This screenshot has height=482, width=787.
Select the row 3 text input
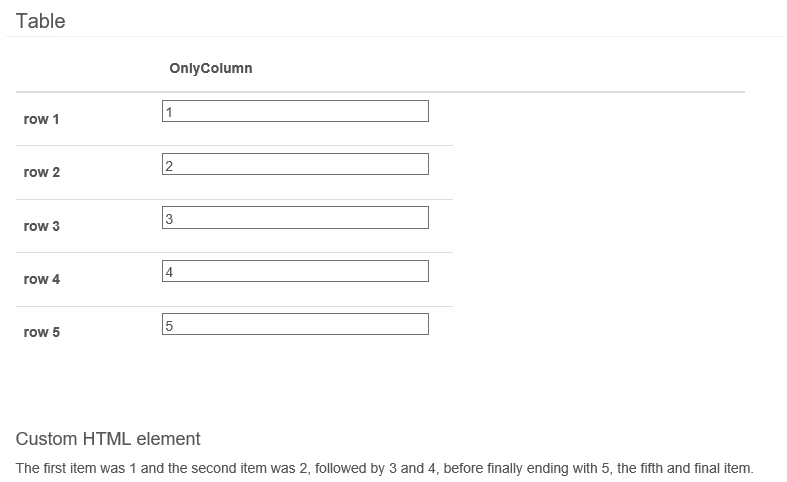295,217
